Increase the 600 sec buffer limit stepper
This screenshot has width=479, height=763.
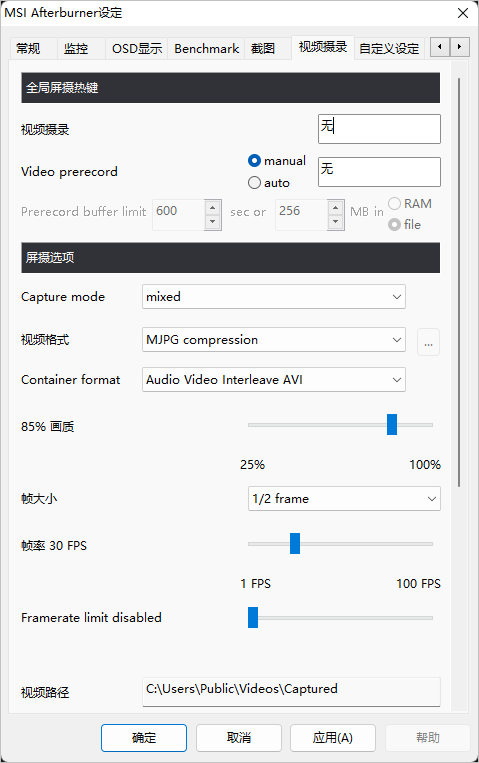point(213,208)
